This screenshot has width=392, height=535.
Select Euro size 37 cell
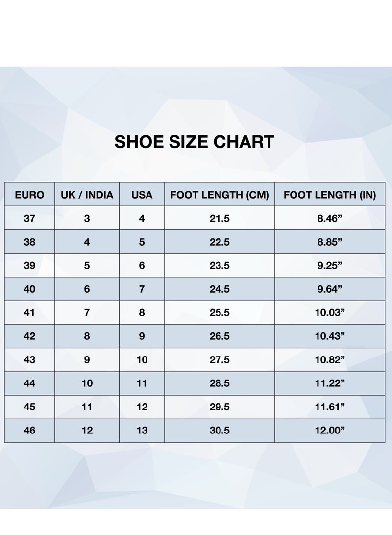(x=30, y=218)
